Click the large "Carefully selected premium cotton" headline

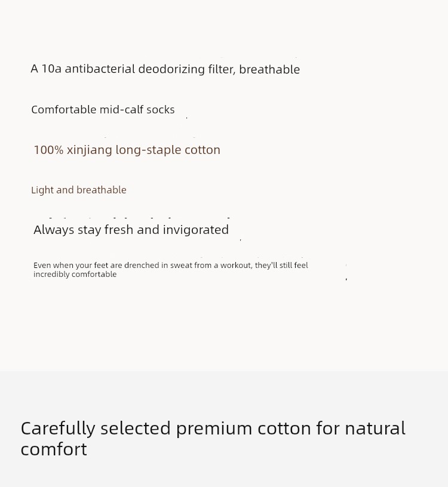point(213,438)
